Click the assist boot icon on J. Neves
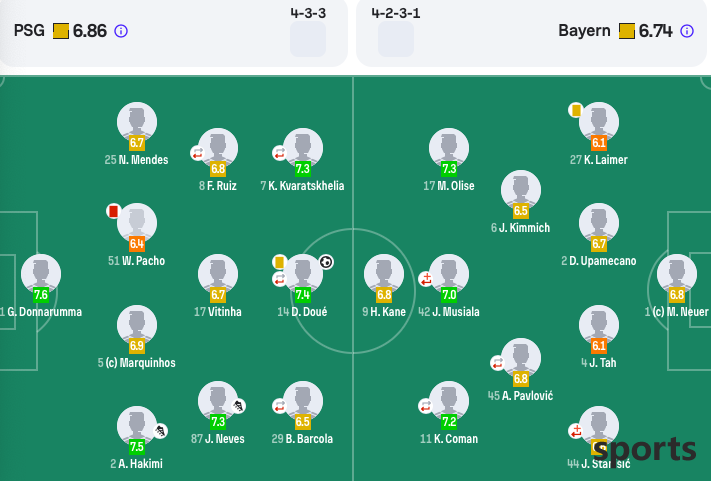 pyautogui.click(x=239, y=405)
